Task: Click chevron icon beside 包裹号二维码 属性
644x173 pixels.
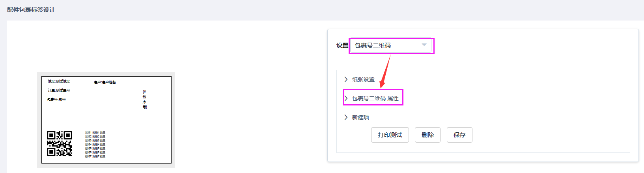Action: (x=346, y=98)
